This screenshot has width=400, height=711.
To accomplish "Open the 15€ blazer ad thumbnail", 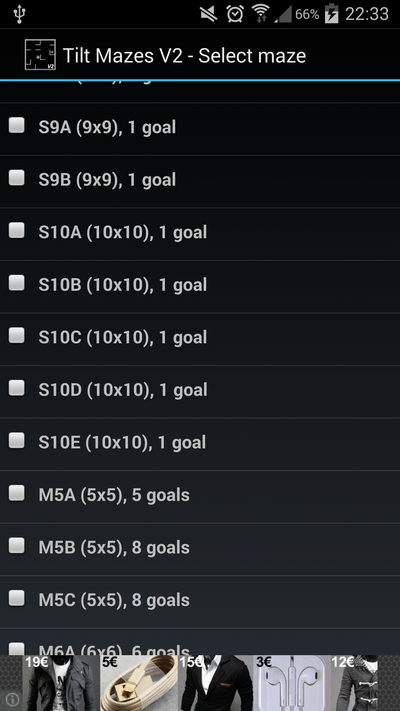I will click(x=216, y=683).
